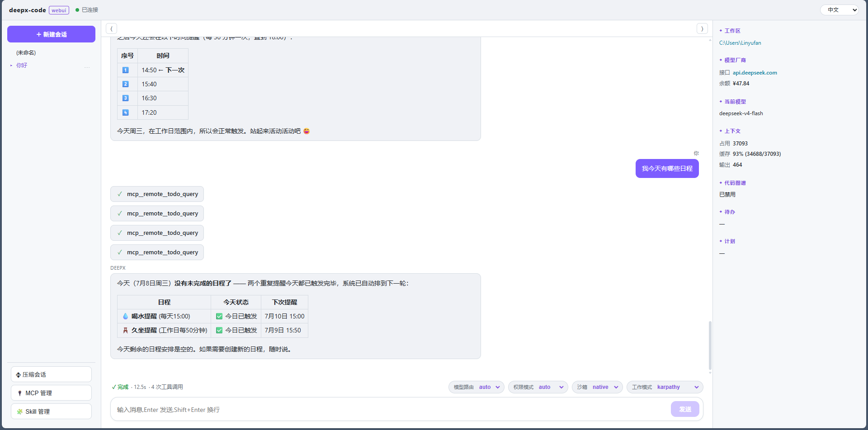Viewport: 868px width, 430px height.
Task: Click the 发送 send button
Action: (x=685, y=409)
